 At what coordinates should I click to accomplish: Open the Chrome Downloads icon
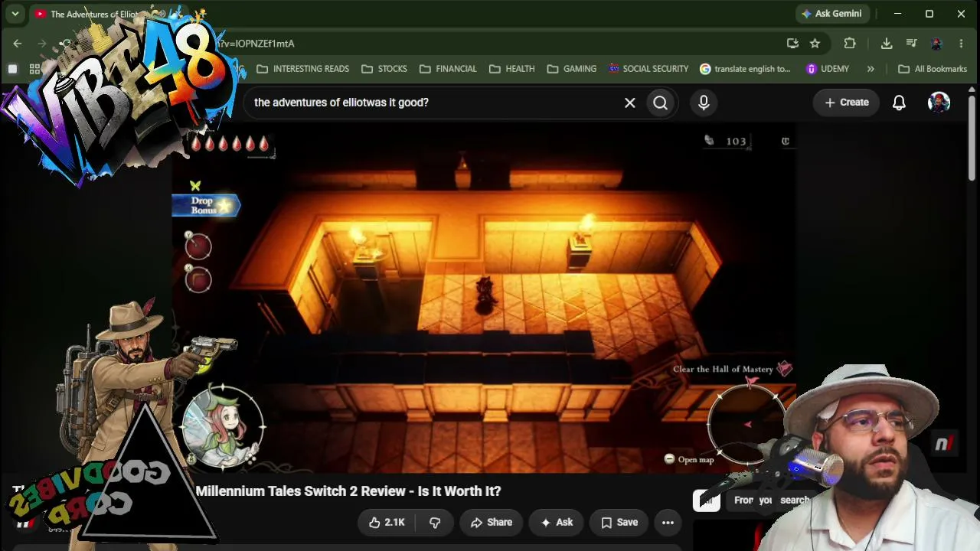887,44
